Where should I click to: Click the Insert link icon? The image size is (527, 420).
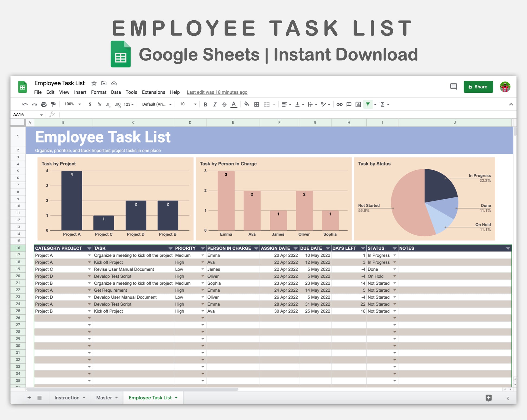pyautogui.click(x=339, y=105)
